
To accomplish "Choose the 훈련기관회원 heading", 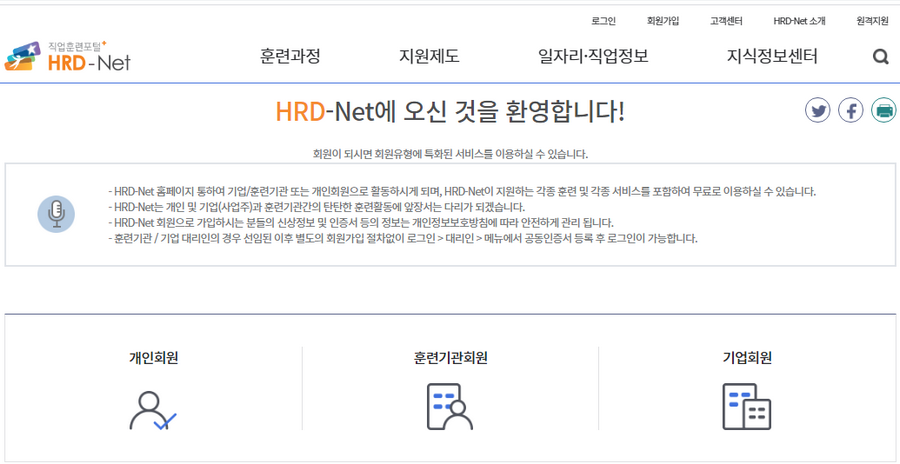I will click(451, 358).
